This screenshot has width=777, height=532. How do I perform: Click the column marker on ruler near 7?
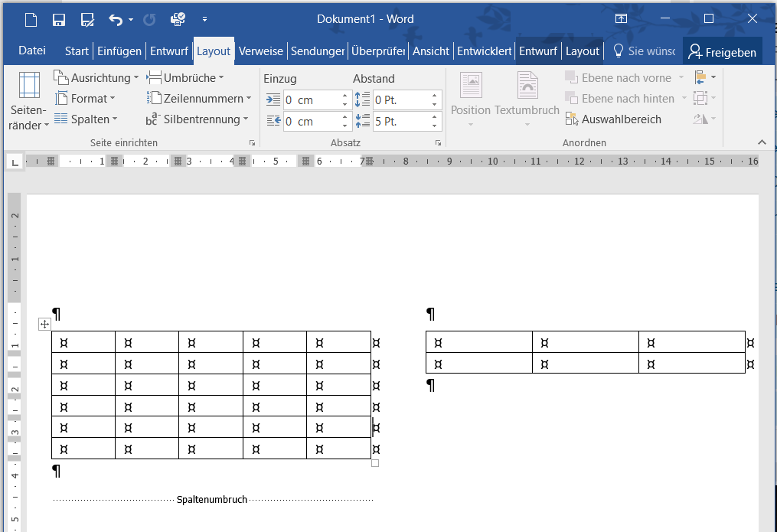point(369,161)
